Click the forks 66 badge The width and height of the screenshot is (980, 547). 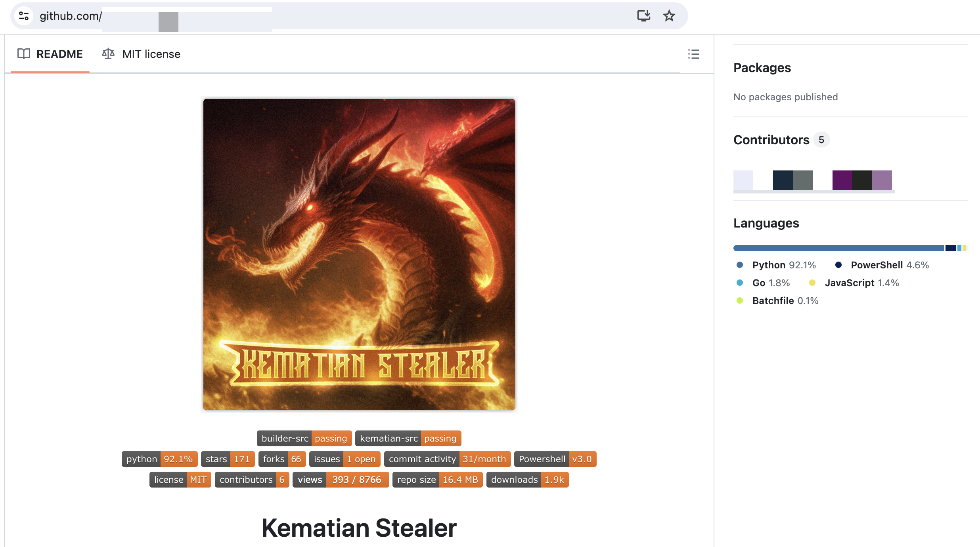pos(282,459)
